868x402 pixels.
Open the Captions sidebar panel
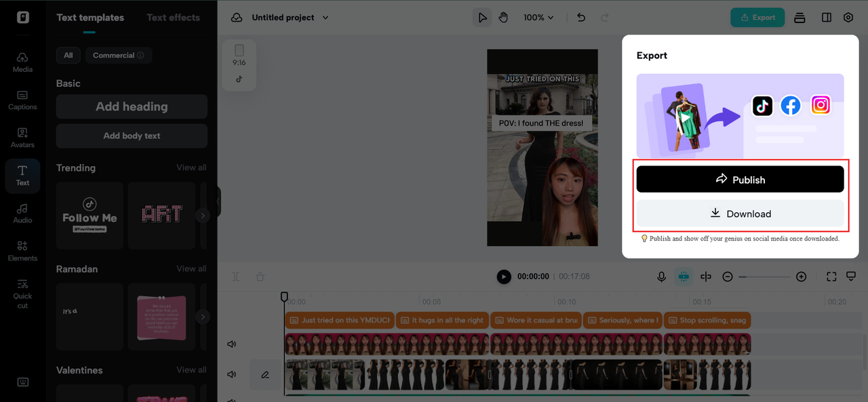(x=22, y=100)
